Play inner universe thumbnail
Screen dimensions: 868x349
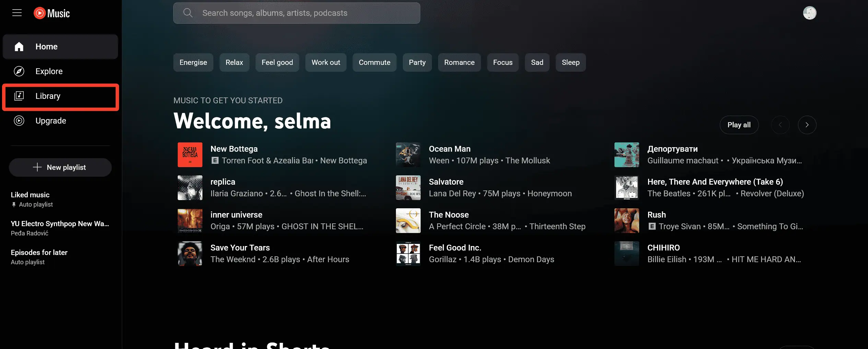(190, 221)
